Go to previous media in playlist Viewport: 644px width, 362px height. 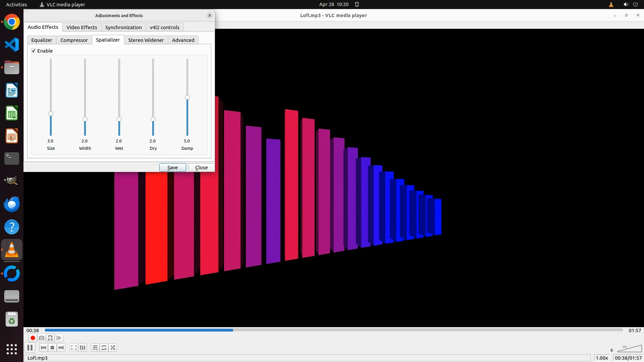coord(43,348)
